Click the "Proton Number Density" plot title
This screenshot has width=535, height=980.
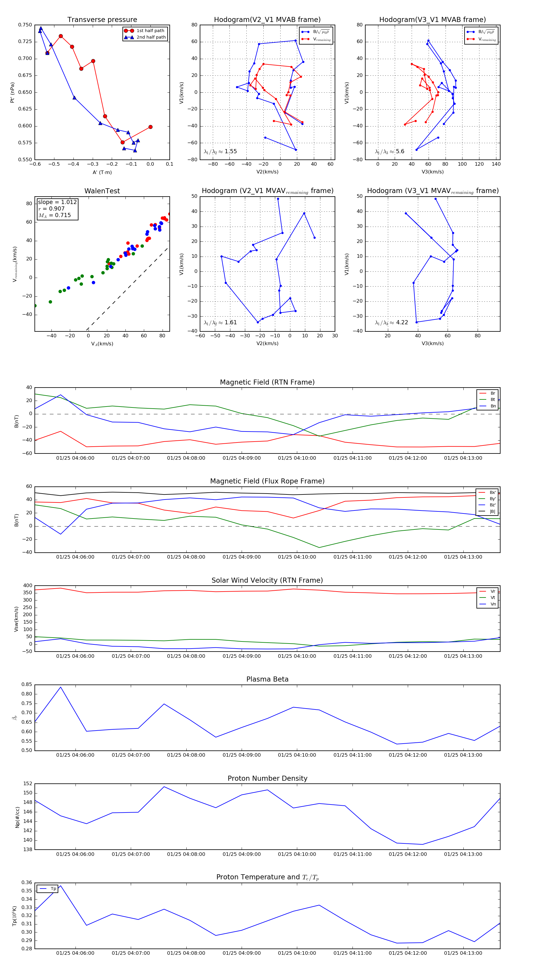267,778
